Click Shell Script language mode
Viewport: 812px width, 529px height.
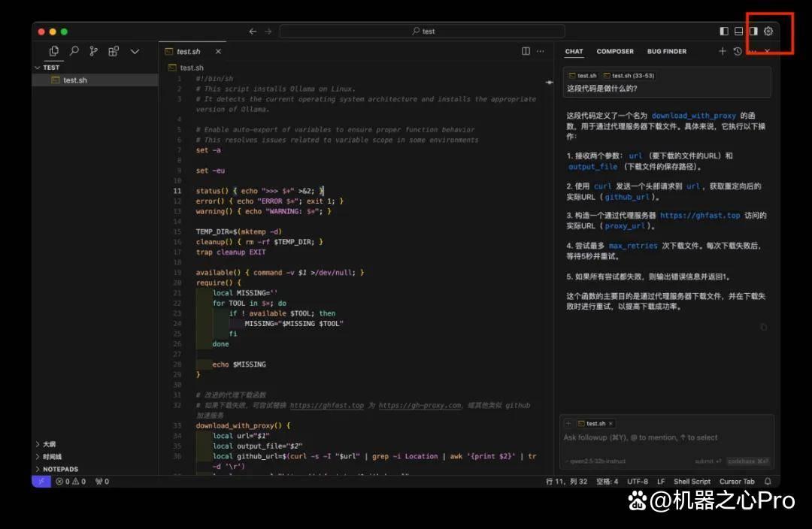692,482
